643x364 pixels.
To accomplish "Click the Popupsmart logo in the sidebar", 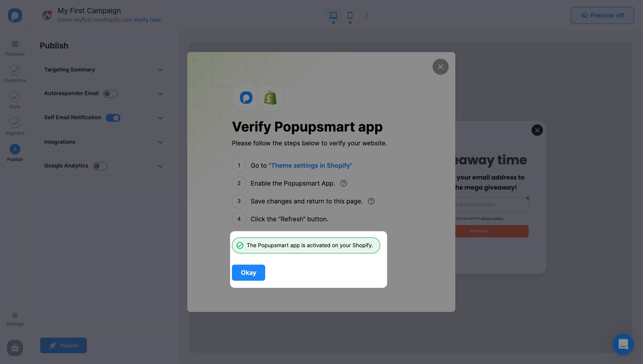I will tap(15, 15).
